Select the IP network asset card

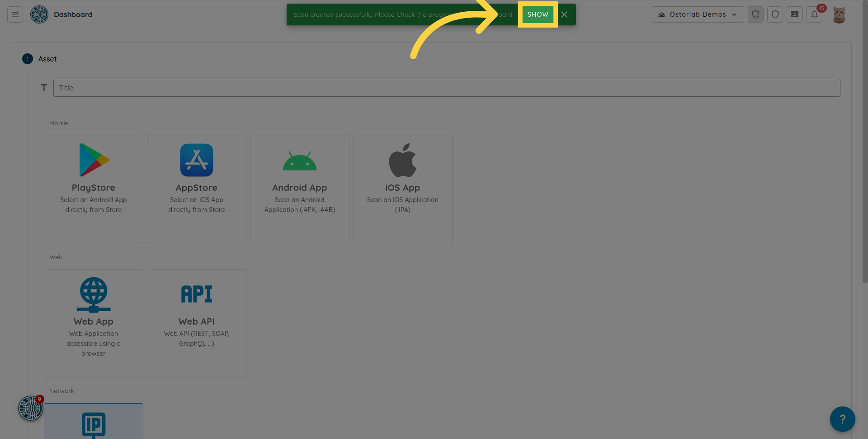(x=94, y=423)
